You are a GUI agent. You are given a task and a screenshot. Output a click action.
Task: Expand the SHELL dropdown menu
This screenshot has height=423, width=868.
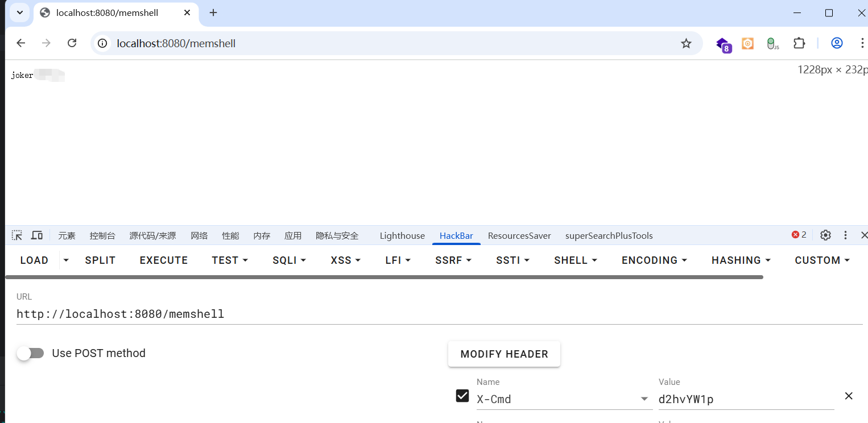click(x=575, y=260)
